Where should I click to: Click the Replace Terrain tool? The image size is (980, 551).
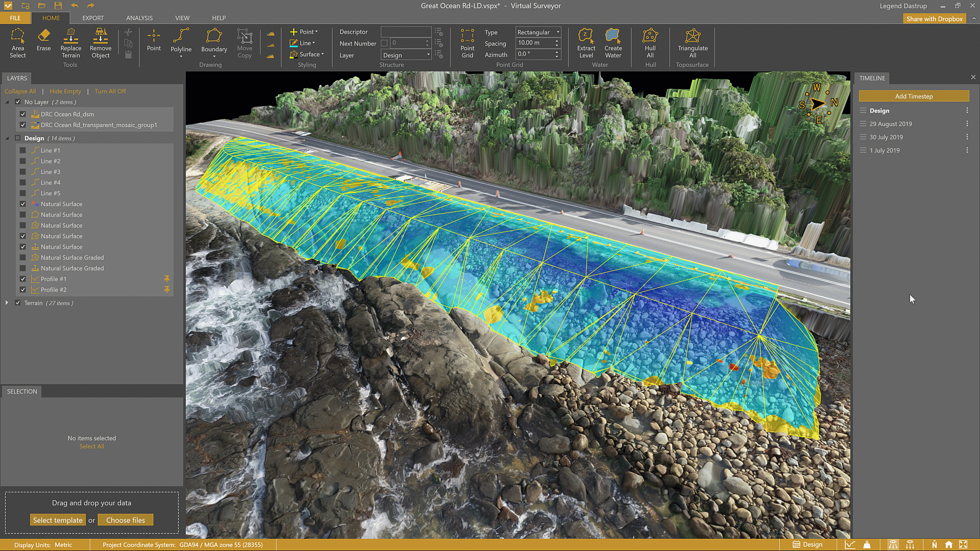coord(71,43)
